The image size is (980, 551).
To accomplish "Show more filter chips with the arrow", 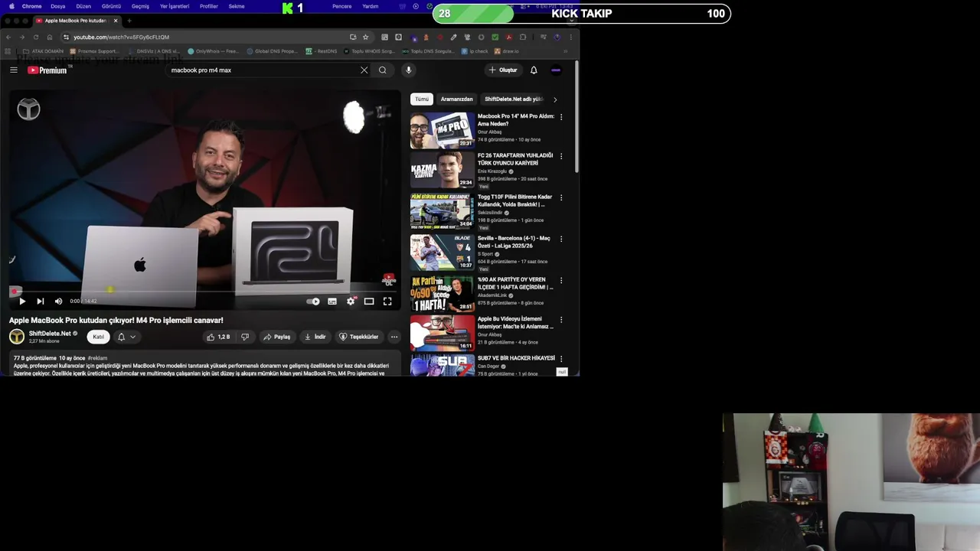I will (555, 99).
